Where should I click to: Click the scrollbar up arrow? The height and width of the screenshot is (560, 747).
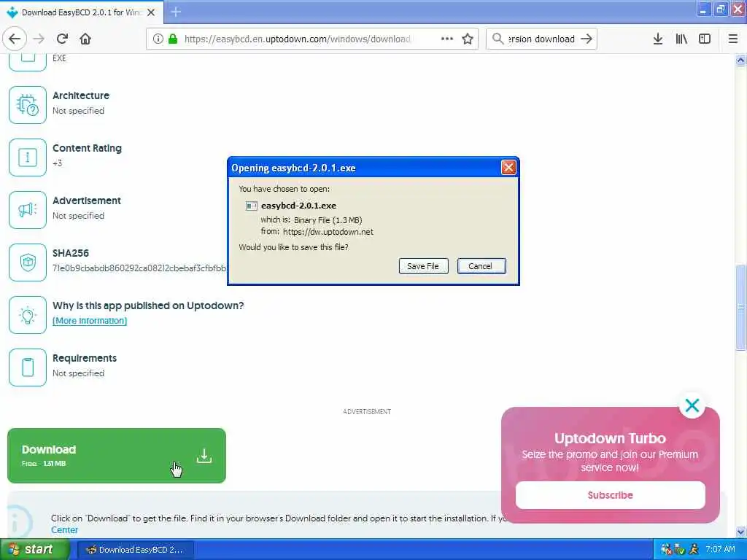pyautogui.click(x=740, y=60)
